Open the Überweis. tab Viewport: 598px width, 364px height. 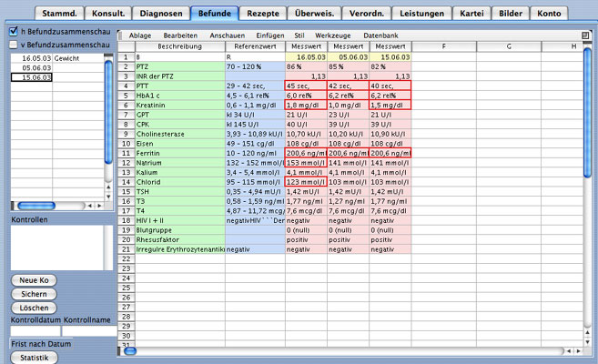[314, 14]
